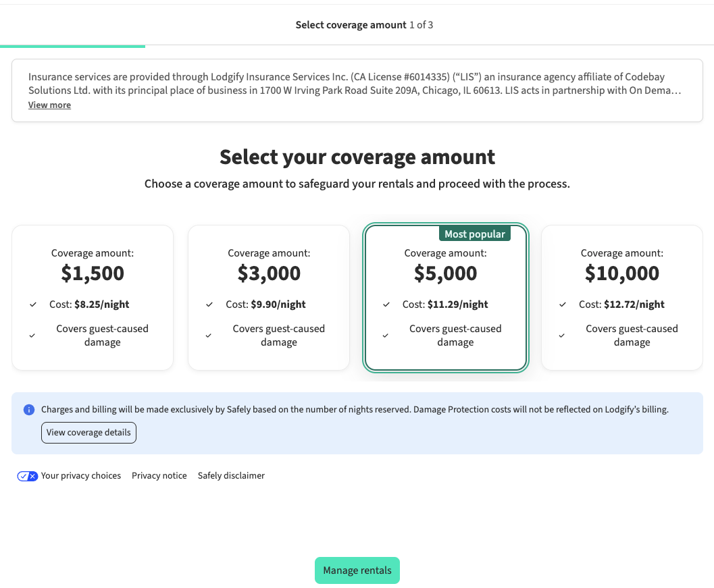Open the Privacy notice link
Screen dimensions: 714x588
pos(159,476)
